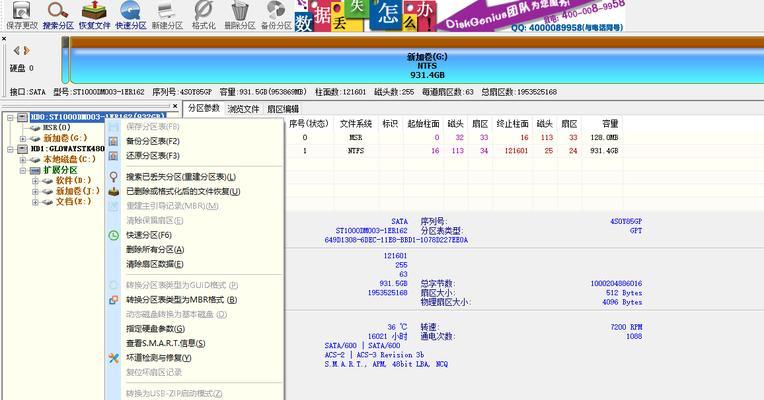764x400 pixels.
Task: Click the HD1 hard disk icon in tree
Action: click(x=23, y=149)
